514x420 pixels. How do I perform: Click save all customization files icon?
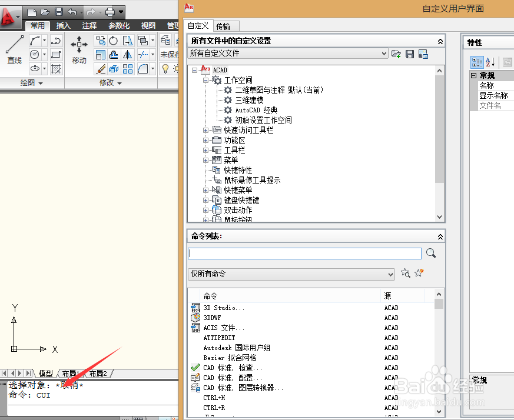[x=410, y=54]
